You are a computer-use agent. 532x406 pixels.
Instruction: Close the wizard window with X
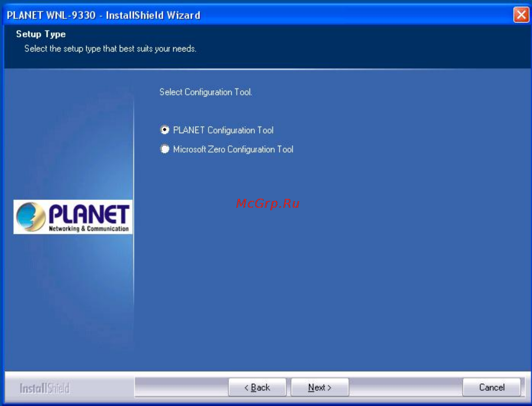[x=521, y=15]
